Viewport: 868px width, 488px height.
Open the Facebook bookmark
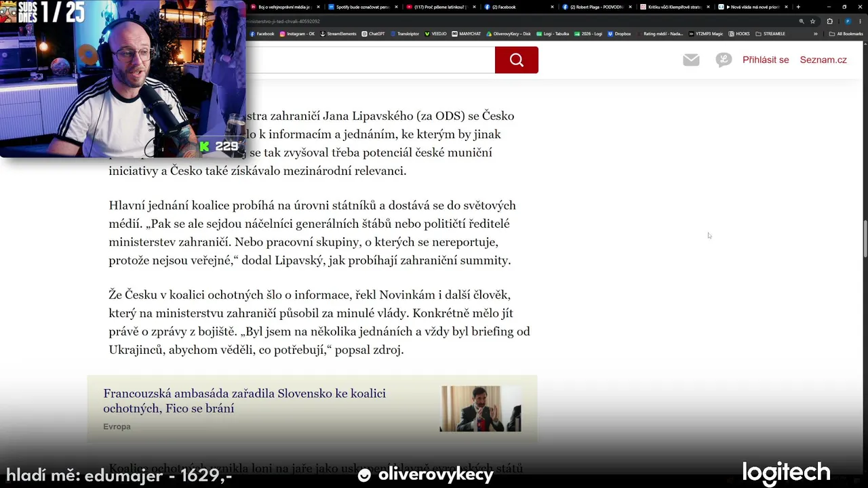point(262,33)
